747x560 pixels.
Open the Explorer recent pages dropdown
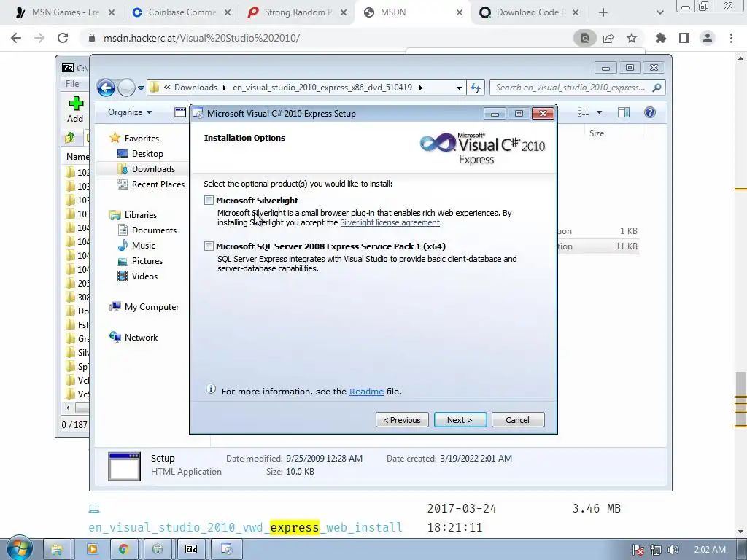(141, 88)
